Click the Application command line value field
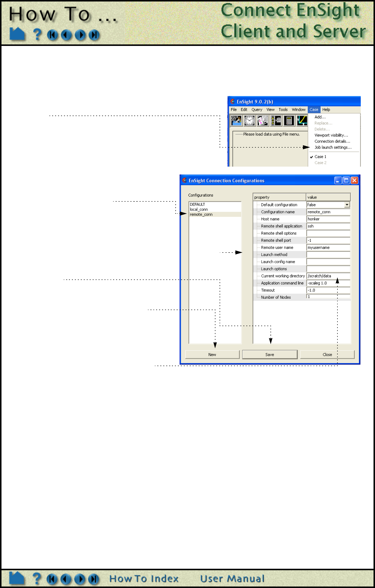 tap(328, 283)
